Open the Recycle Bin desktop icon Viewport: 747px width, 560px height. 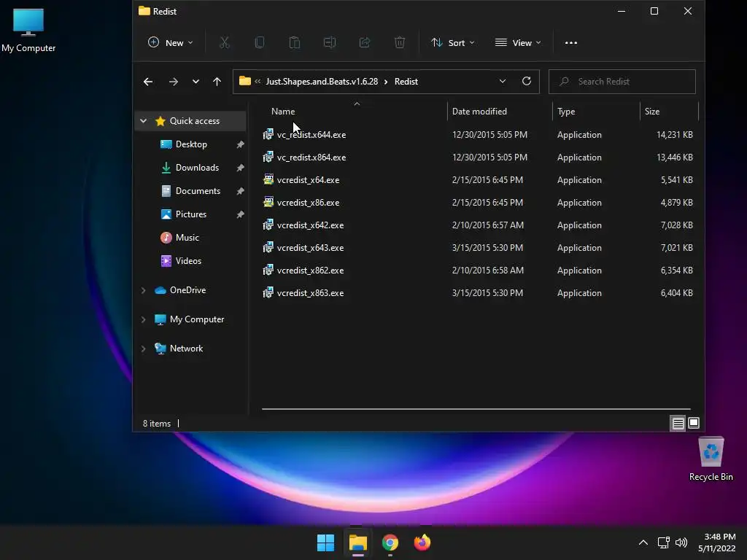711,459
